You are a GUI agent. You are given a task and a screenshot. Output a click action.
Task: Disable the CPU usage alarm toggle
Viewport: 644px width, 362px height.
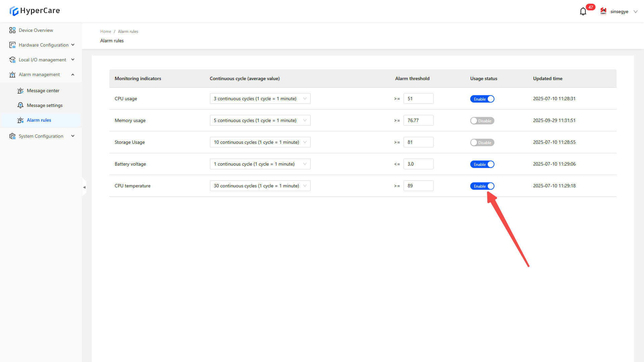tap(482, 99)
